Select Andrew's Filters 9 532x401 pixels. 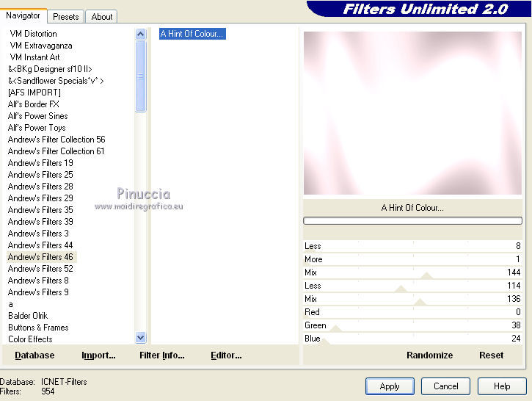point(38,292)
